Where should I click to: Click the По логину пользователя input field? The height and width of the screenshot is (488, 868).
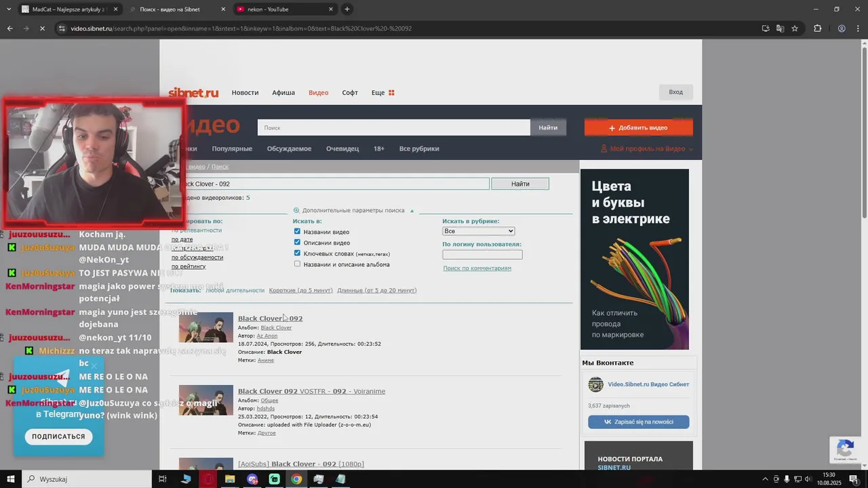[x=482, y=255]
